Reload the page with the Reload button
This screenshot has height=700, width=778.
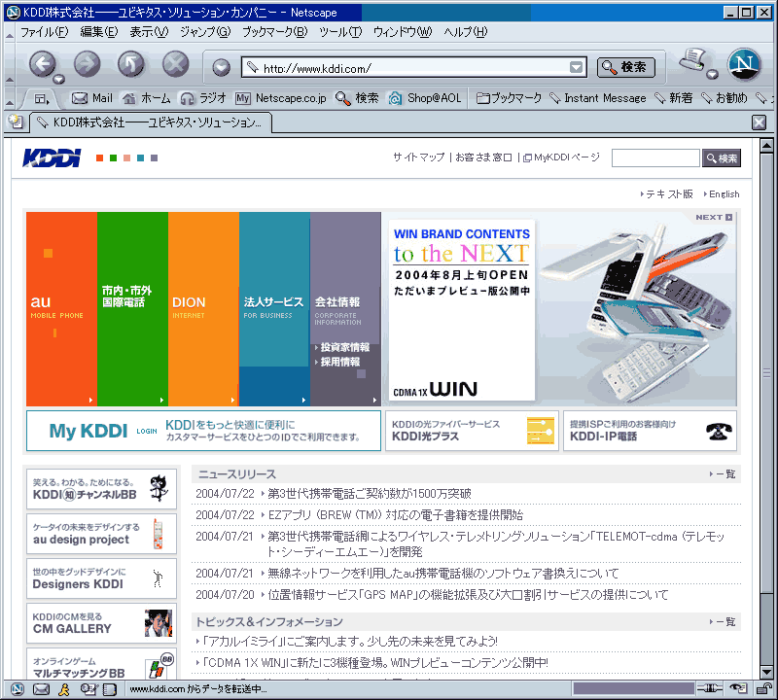tap(131, 63)
